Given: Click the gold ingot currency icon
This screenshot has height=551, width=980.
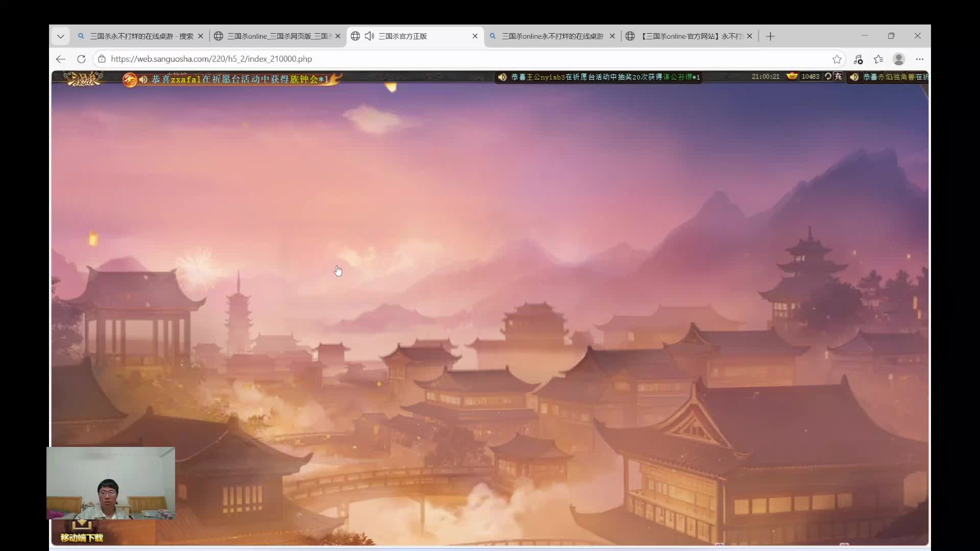Looking at the screenshot, I should (x=792, y=77).
